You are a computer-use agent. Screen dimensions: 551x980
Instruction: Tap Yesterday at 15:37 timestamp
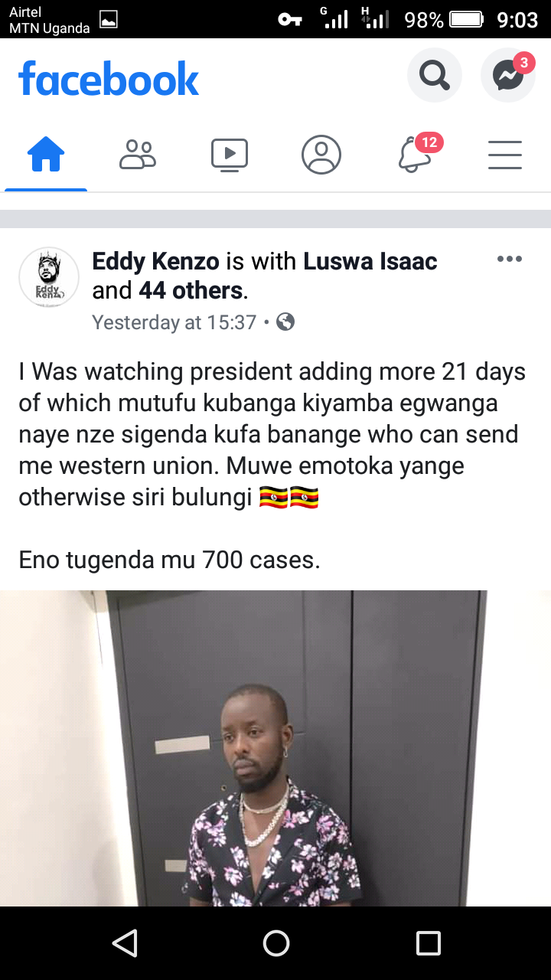(174, 322)
